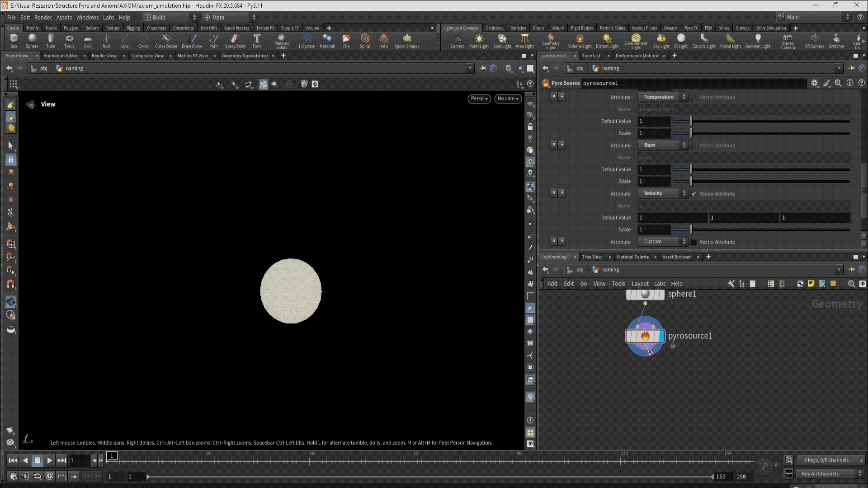This screenshot has width=868, height=488.
Task: Click the Environment Light shelf icon
Action: pyautogui.click(x=636, y=41)
